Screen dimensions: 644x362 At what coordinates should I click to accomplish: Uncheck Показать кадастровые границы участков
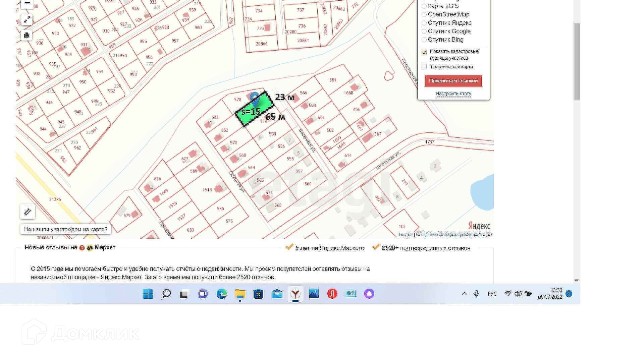424,52
